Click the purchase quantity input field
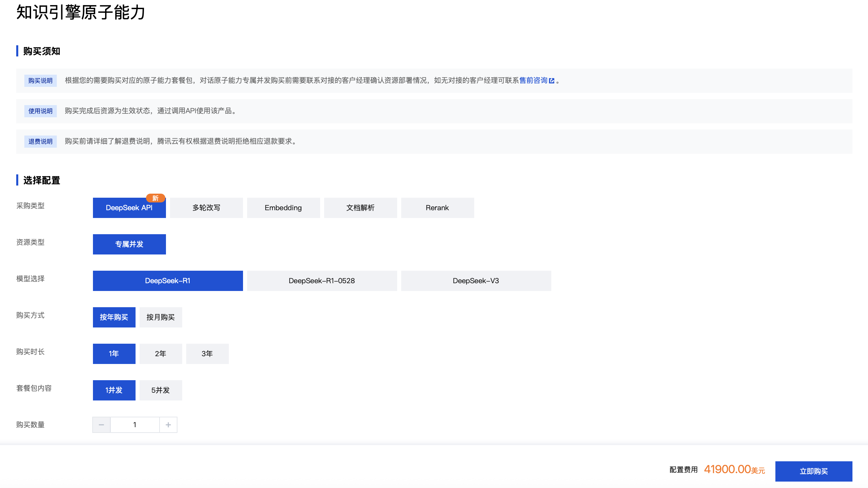Image resolution: width=868 pixels, height=488 pixels. point(135,425)
